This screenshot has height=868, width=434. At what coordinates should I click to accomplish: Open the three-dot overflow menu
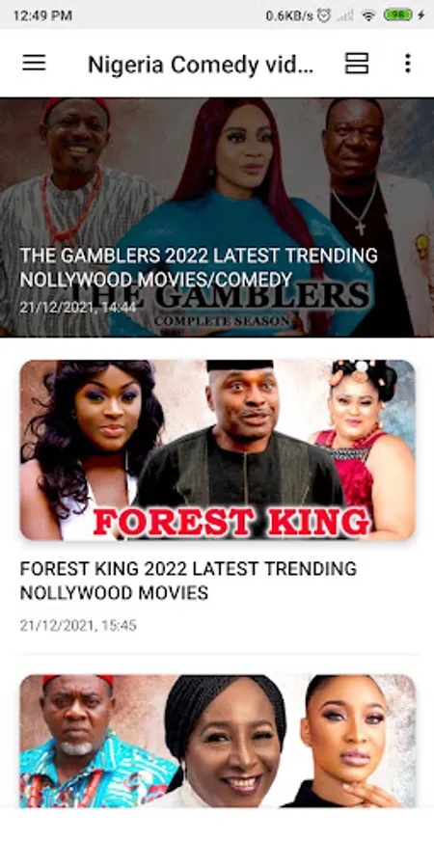[407, 63]
